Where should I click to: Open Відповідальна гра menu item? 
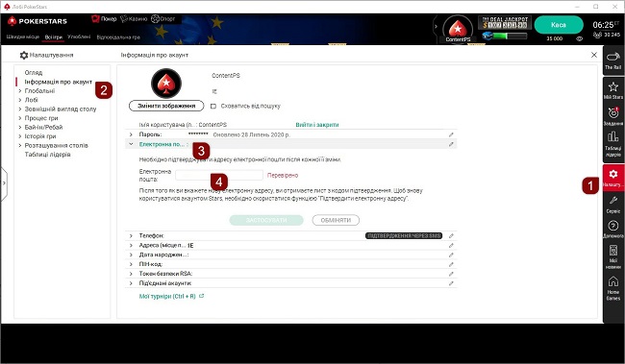(118, 37)
